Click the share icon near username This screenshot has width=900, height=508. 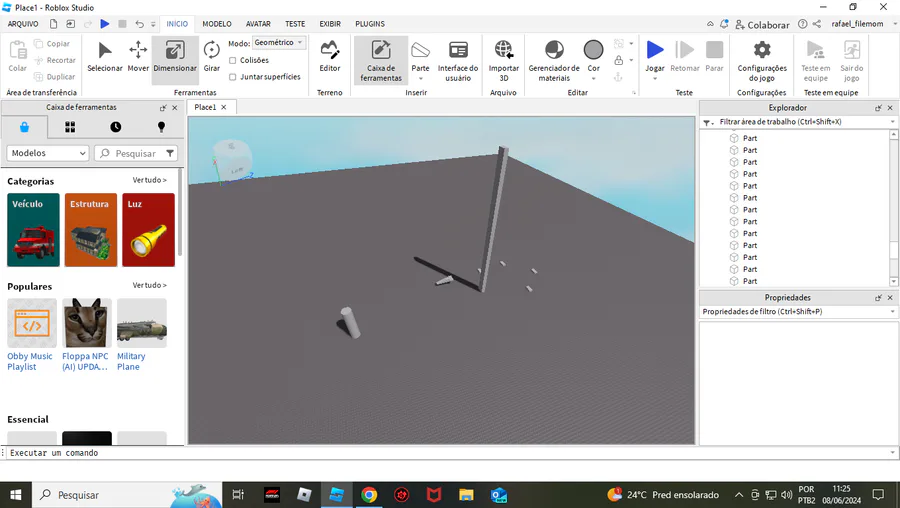(817, 24)
